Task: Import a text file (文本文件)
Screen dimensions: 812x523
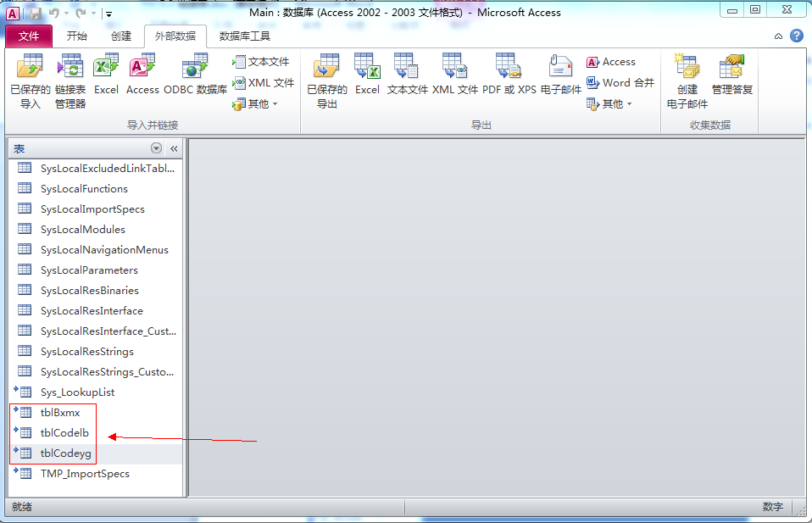Action: (261, 62)
